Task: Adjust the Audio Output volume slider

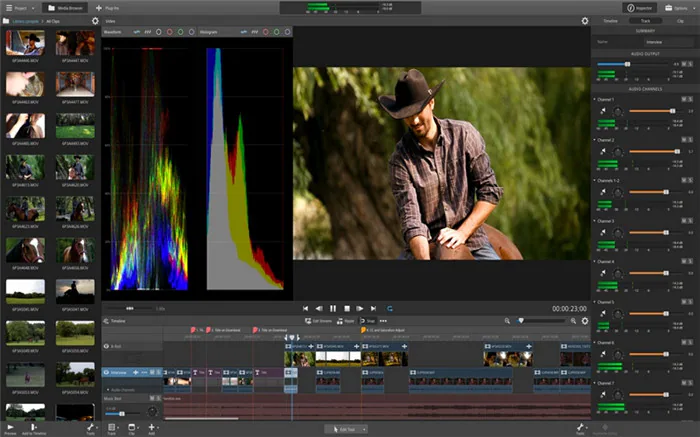Action: [x=627, y=64]
